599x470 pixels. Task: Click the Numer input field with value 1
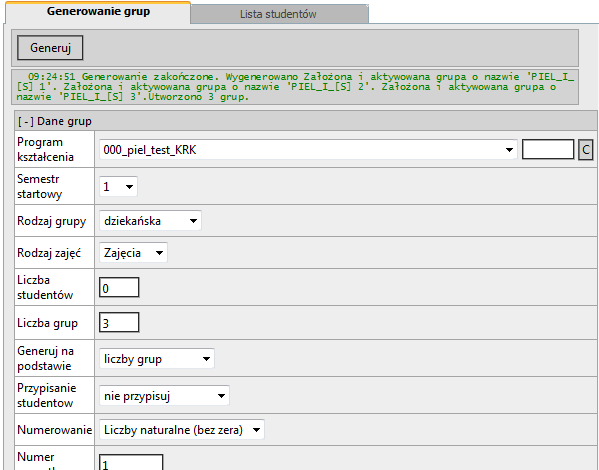pos(131,462)
